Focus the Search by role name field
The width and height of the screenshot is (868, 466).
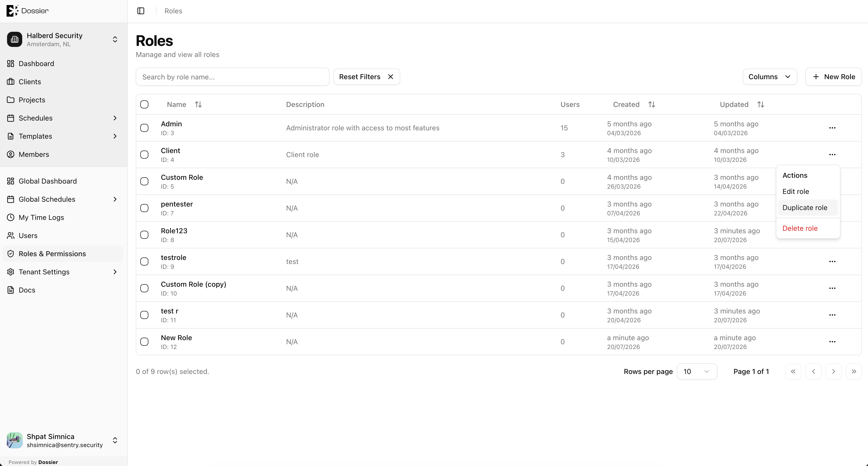coord(232,77)
